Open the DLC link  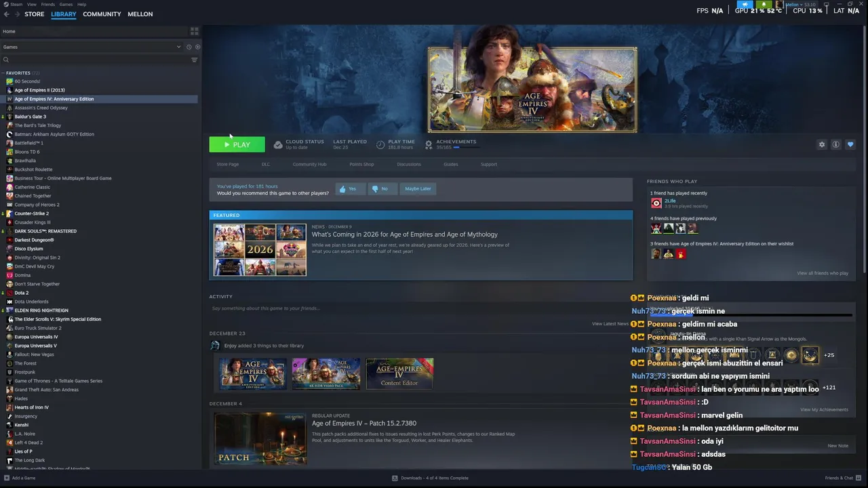click(266, 164)
